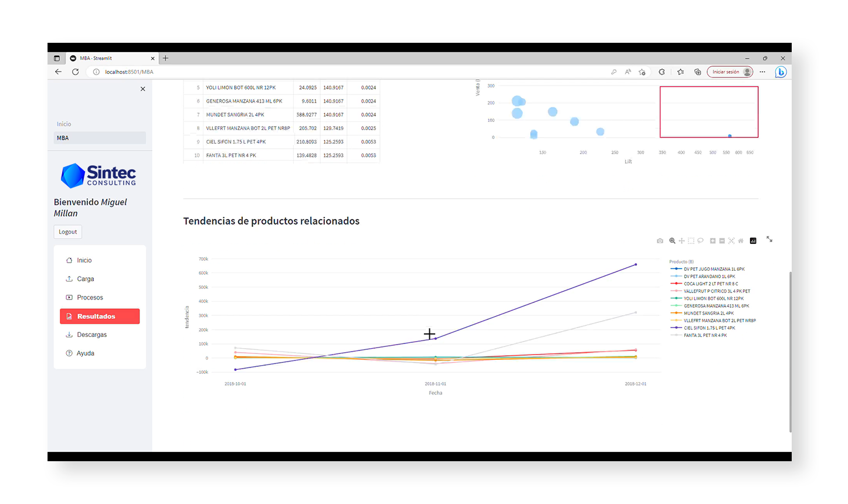Expand the chart to fullscreen
Screen dimensions: 848x504
pos(769,240)
